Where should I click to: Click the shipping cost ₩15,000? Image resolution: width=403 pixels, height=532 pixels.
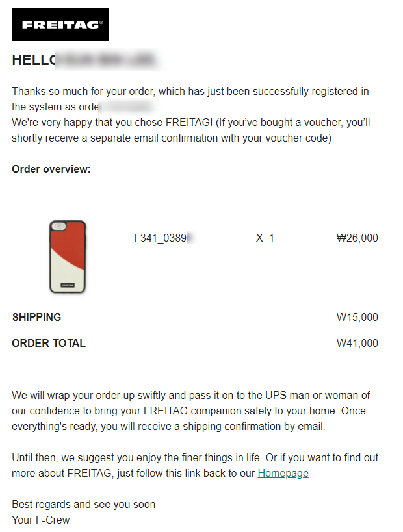357,317
